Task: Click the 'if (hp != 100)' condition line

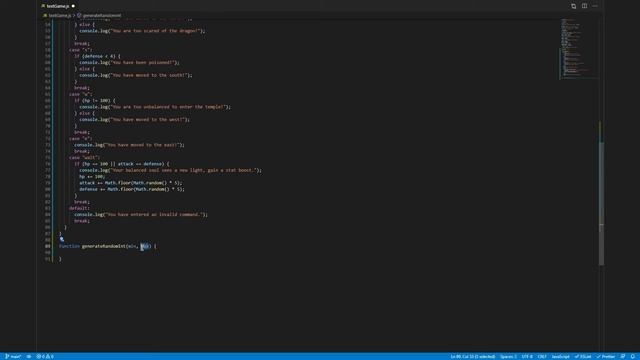Action: [95, 100]
